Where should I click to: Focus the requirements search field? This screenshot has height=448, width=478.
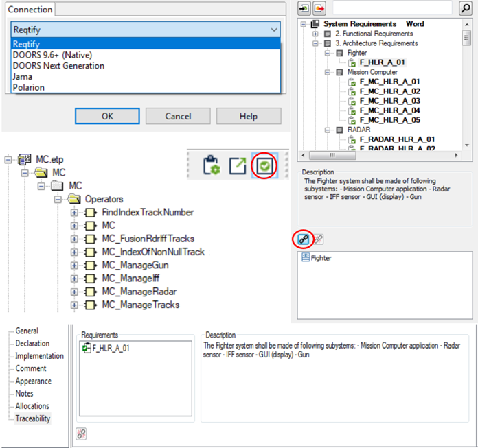[x=392, y=8]
